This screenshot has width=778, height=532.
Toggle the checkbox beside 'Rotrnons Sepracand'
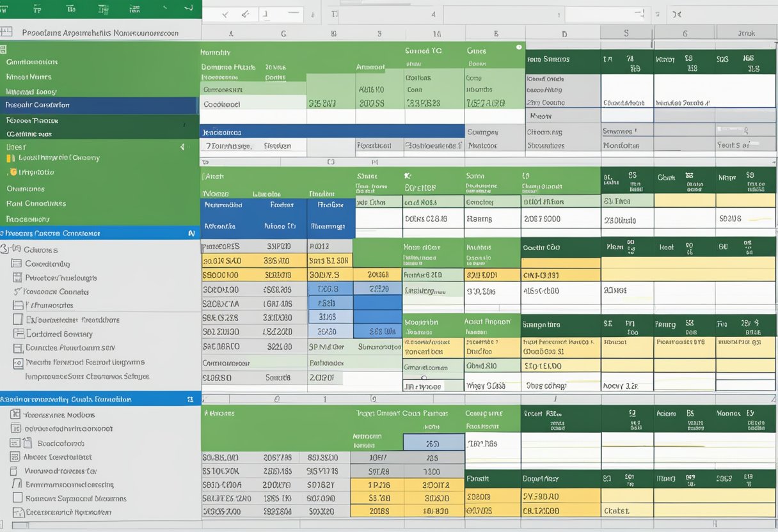tap(17, 499)
